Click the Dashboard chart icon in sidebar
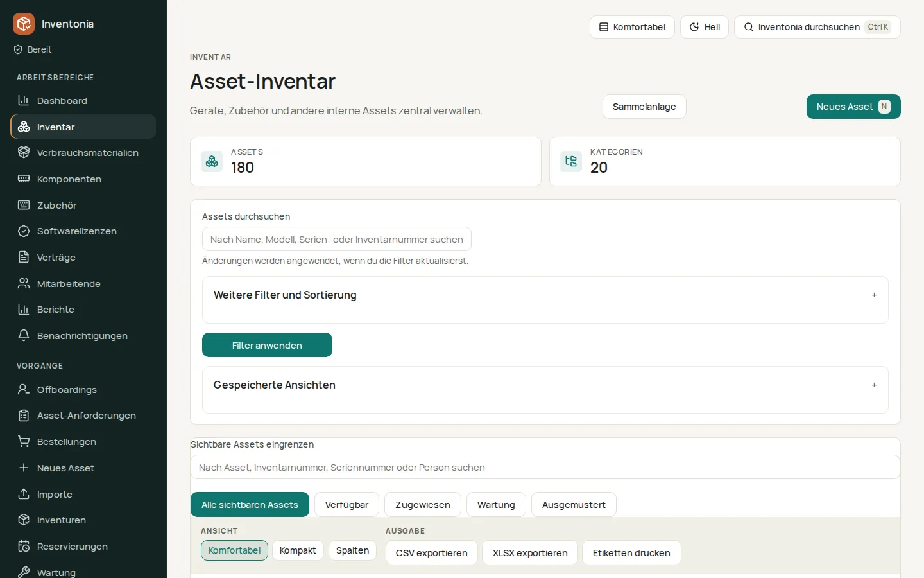The image size is (924, 578). click(24, 100)
